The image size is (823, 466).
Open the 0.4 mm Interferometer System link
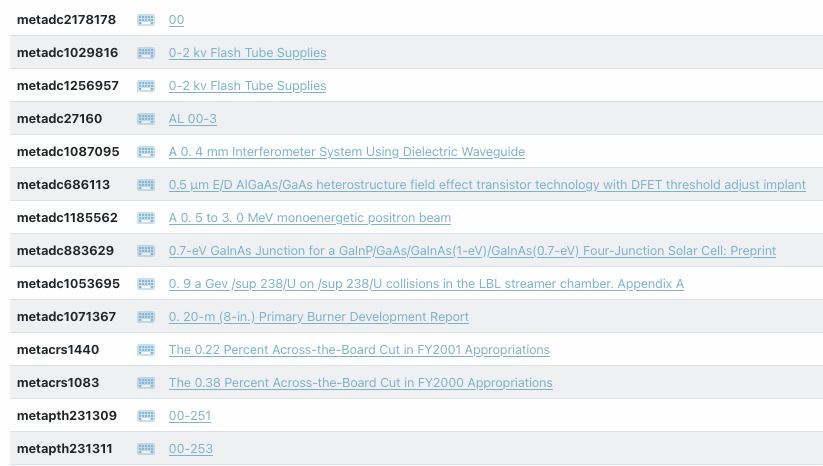346,152
